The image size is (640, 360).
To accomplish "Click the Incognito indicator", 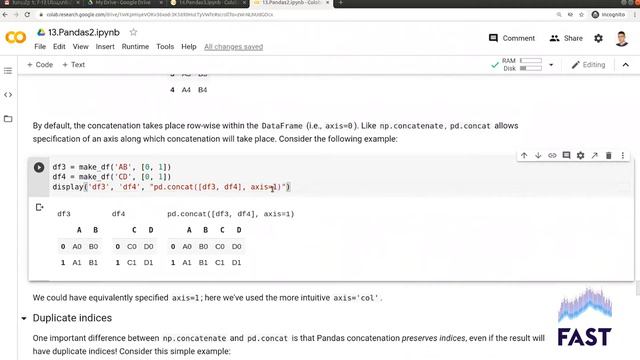I will 608,14.
